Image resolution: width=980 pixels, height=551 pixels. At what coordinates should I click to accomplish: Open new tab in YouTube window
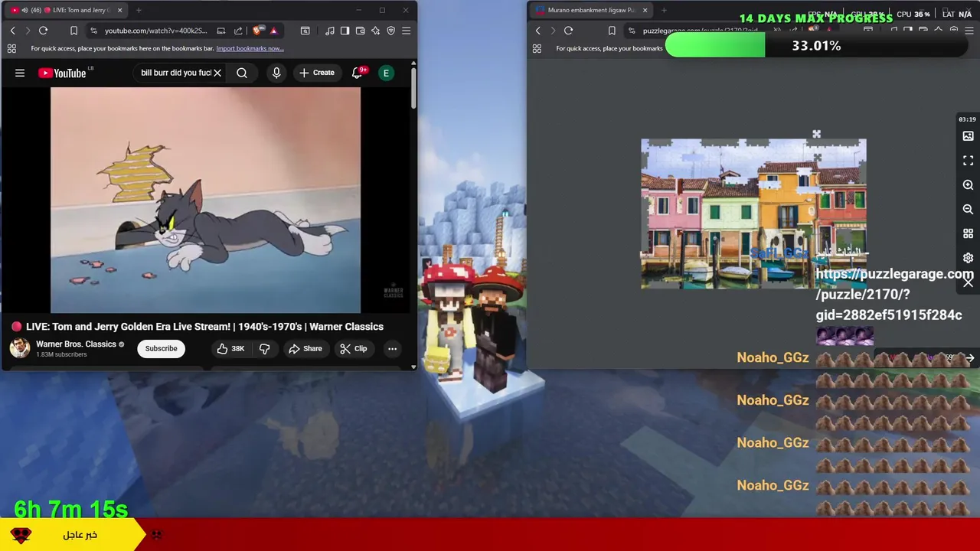(x=139, y=10)
